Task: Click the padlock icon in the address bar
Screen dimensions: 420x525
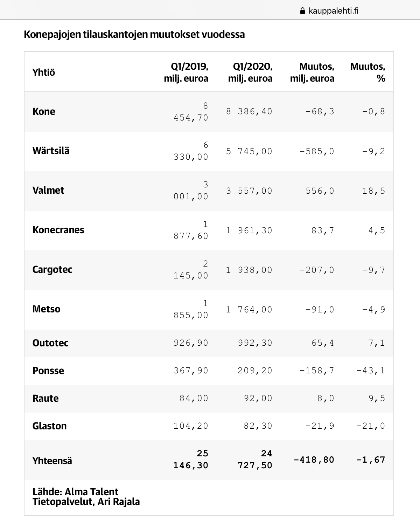Action: (x=303, y=11)
